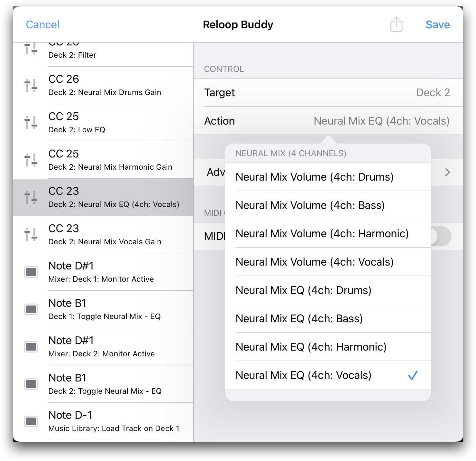Click slider icon for Neural Mix Vocals Gain

31,235
